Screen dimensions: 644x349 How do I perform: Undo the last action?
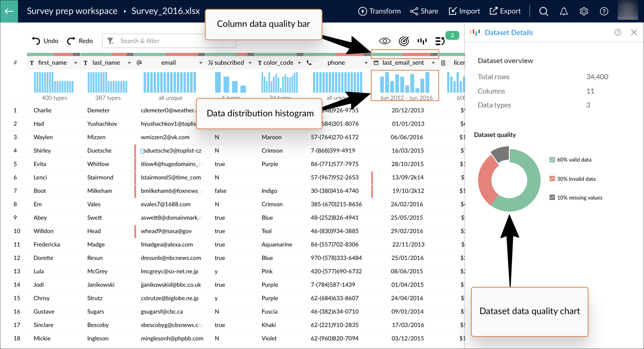(44, 41)
